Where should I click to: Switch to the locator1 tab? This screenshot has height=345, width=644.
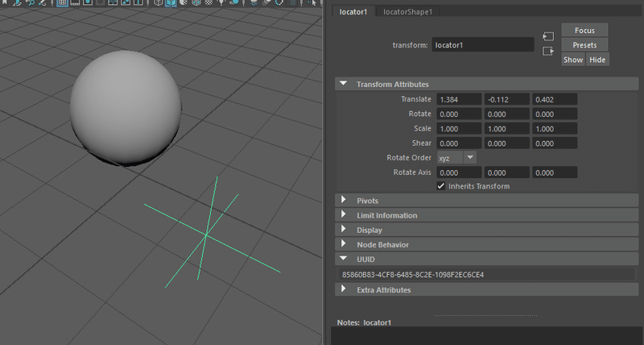pyautogui.click(x=353, y=12)
